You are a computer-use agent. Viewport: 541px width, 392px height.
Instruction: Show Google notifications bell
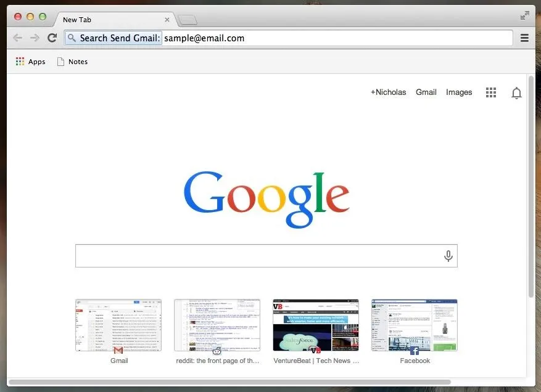point(516,92)
